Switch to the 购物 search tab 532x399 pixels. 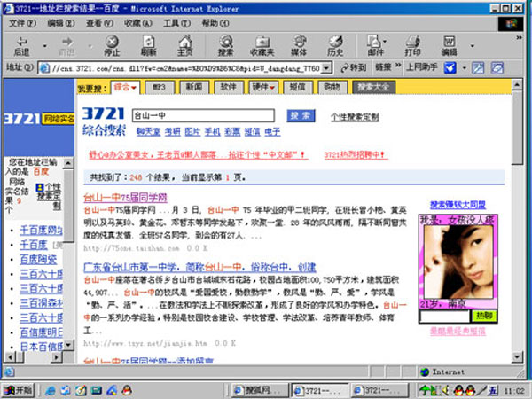click(x=332, y=88)
